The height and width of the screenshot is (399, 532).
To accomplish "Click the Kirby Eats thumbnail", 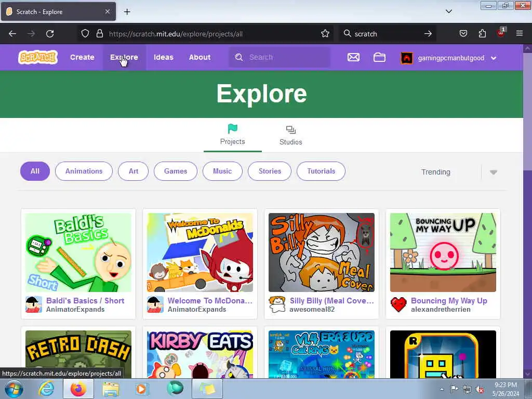I will tap(200, 354).
